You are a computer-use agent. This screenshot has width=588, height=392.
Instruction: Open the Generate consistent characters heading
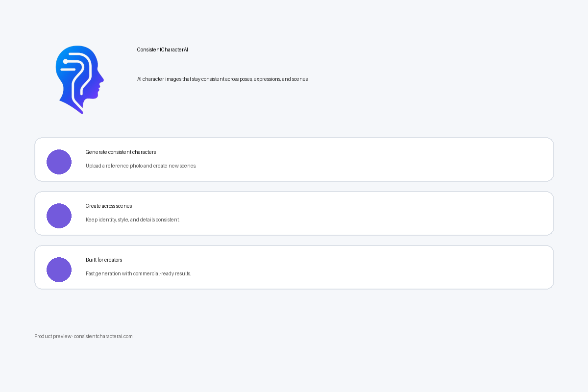121,152
